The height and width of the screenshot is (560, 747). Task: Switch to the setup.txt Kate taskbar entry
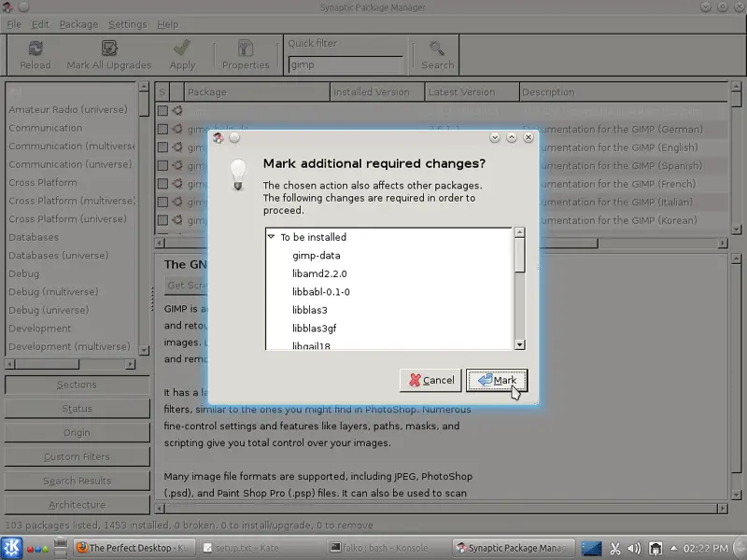pos(261,548)
